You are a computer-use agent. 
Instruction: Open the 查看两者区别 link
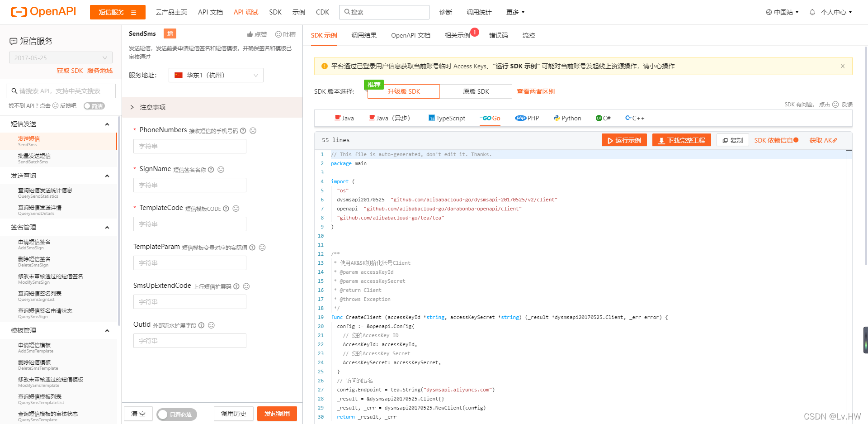tap(536, 91)
